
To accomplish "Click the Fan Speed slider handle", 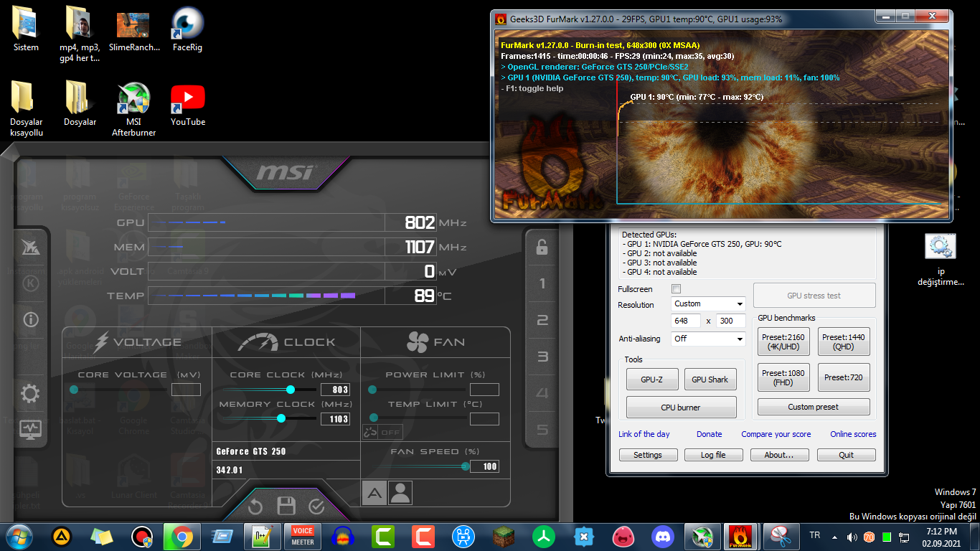I will click(x=466, y=466).
